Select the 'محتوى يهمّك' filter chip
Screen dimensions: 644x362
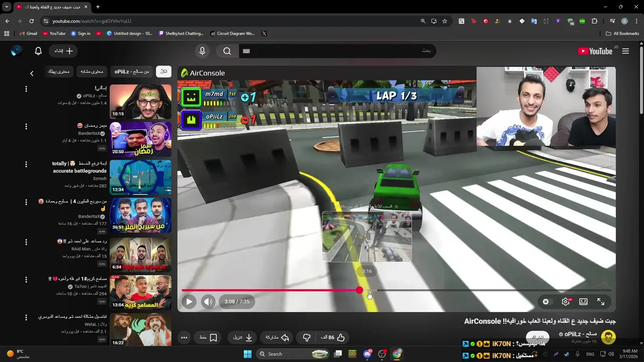click(x=58, y=71)
